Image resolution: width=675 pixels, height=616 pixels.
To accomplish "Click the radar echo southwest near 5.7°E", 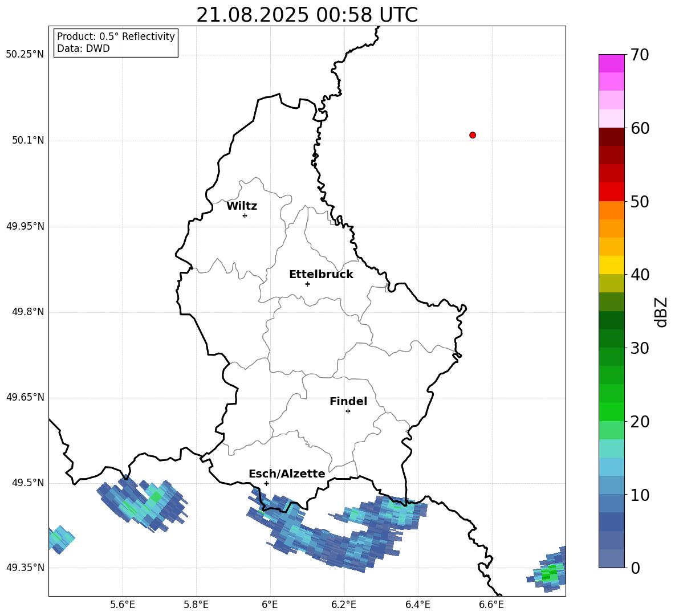I will click(x=142, y=503).
